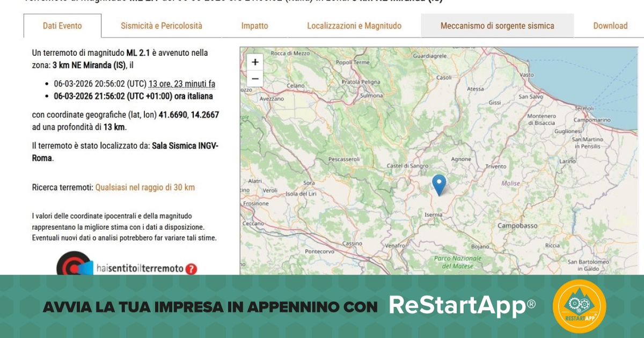Click the haisentitoilterremoto text link
This screenshot has height=338, width=644.
click(x=140, y=268)
